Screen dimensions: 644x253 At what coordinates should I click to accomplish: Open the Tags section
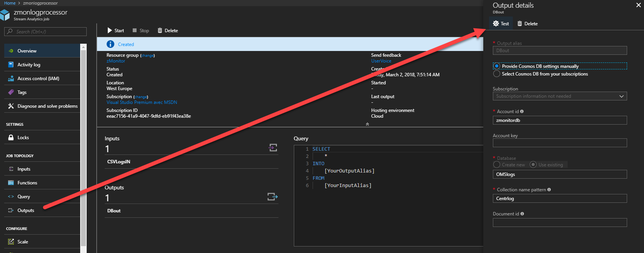pos(42,92)
